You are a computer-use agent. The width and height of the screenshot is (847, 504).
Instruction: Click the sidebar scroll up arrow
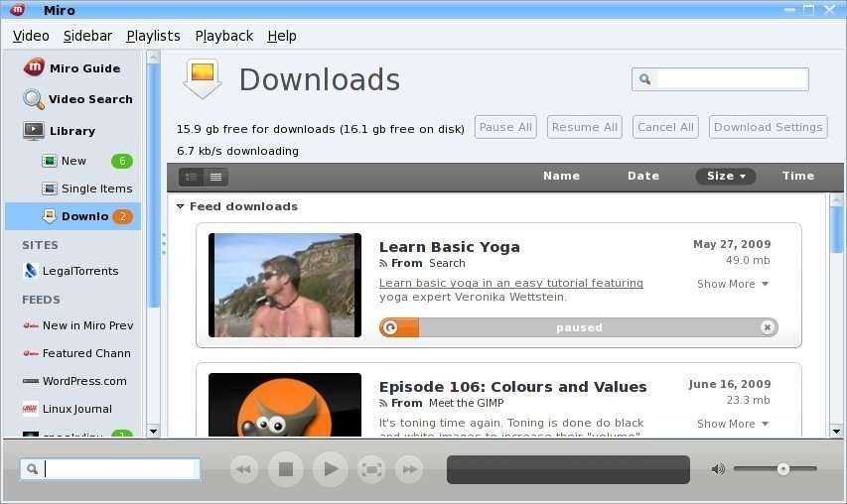point(153,57)
